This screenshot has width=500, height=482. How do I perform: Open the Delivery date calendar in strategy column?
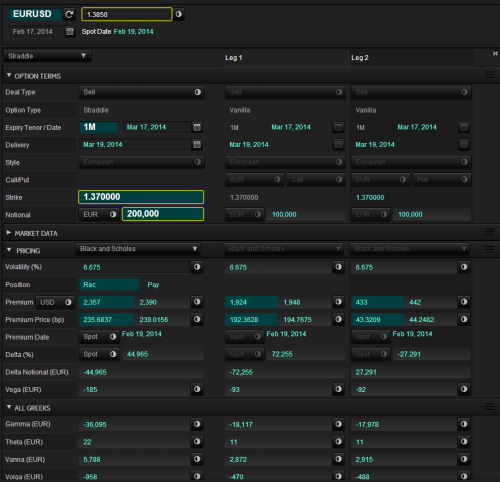coord(197,144)
